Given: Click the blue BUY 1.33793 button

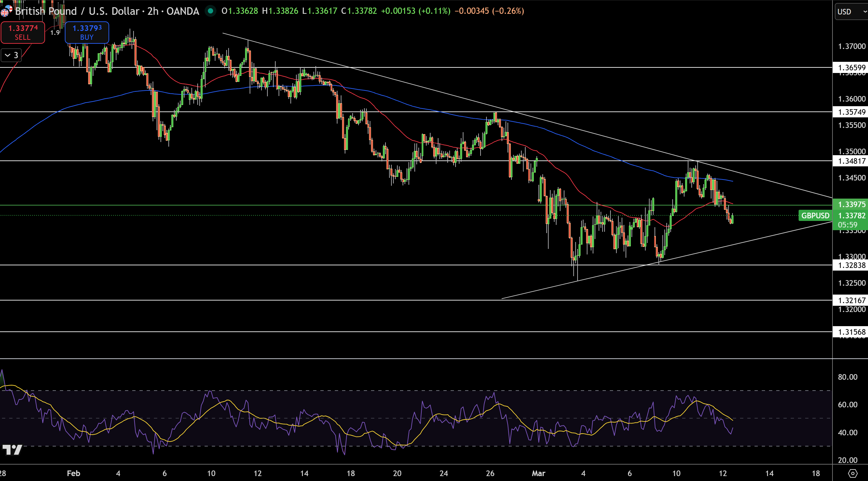Looking at the screenshot, I should [87, 32].
